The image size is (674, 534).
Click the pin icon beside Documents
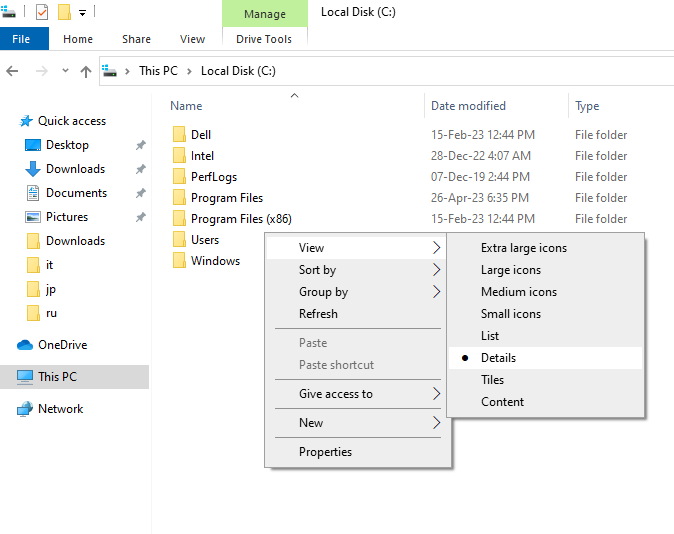tap(141, 193)
